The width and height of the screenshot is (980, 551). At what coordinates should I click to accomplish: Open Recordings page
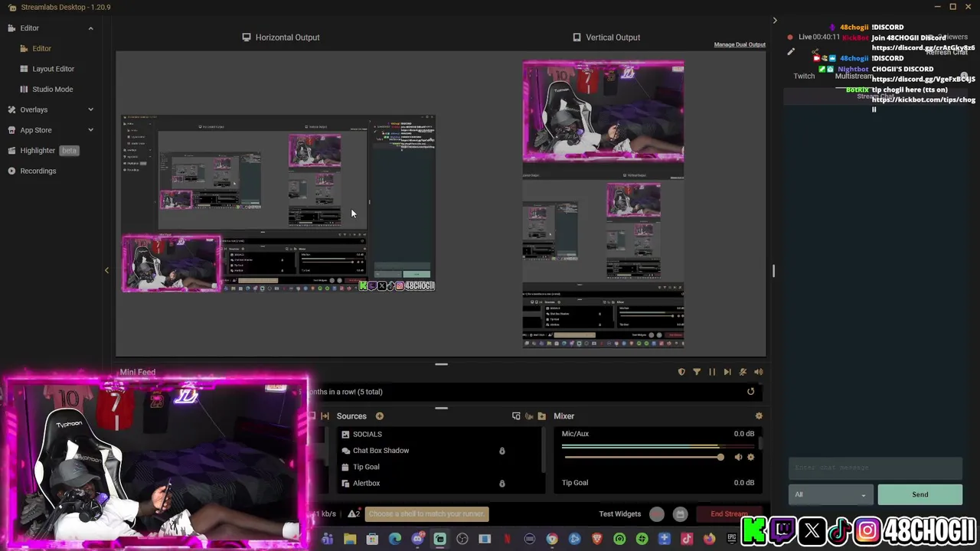[38, 171]
